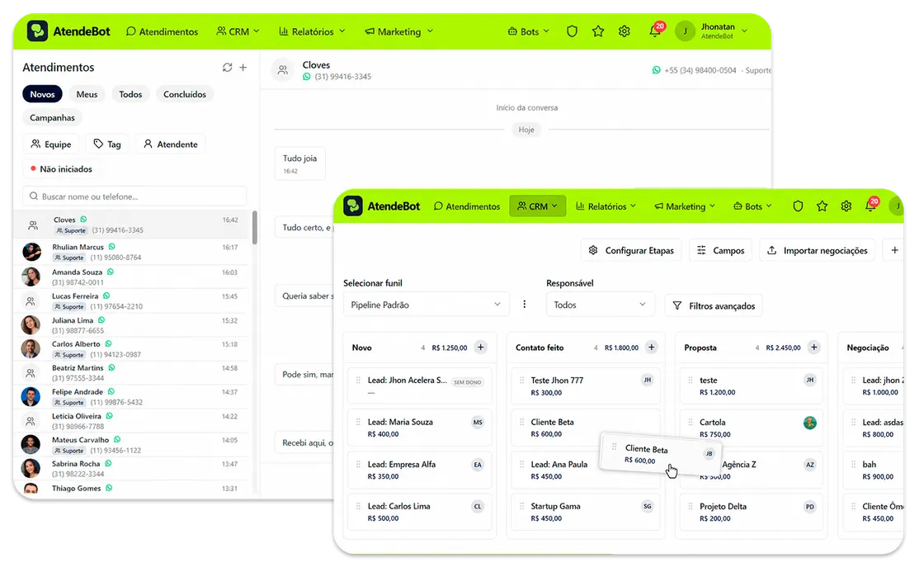Open the Lead: Empresa Alfa card

pyautogui.click(x=420, y=470)
